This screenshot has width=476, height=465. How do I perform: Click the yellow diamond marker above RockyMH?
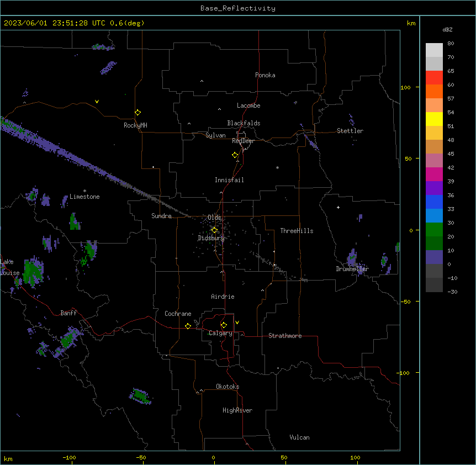pyautogui.click(x=138, y=113)
